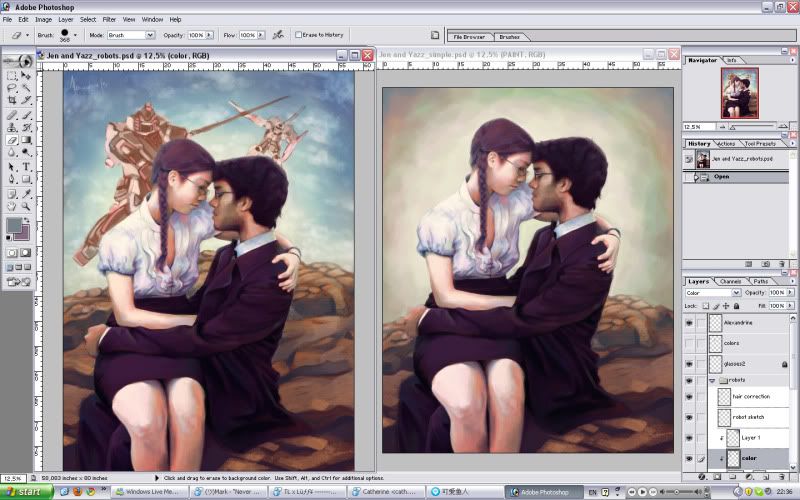Viewport: 800px width, 500px height.
Task: Click the Windows start button
Action: point(27,492)
